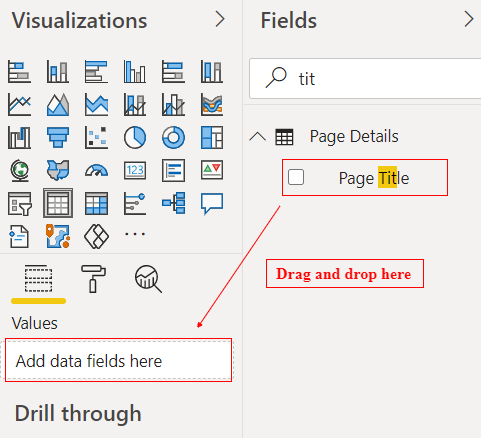Select the KPI visual icon
The image size is (481, 438).
[x=212, y=170]
